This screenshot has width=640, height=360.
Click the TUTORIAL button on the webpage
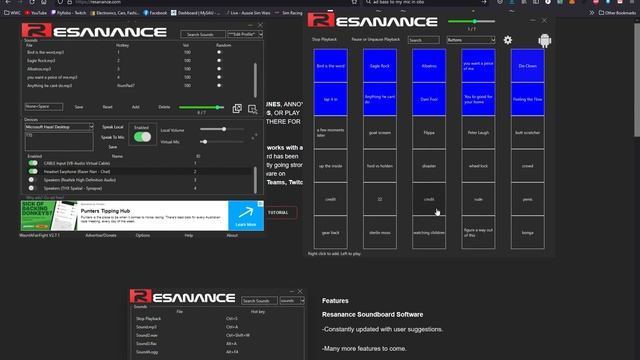tap(278, 213)
